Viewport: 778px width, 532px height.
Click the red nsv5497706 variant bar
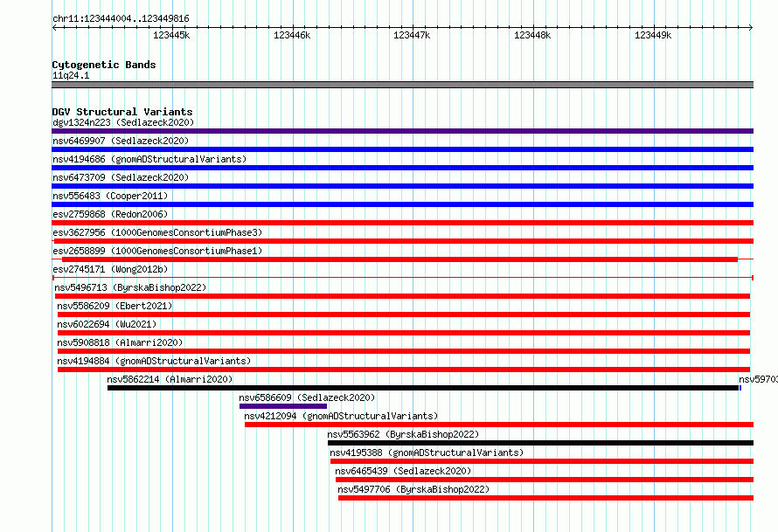point(545,498)
